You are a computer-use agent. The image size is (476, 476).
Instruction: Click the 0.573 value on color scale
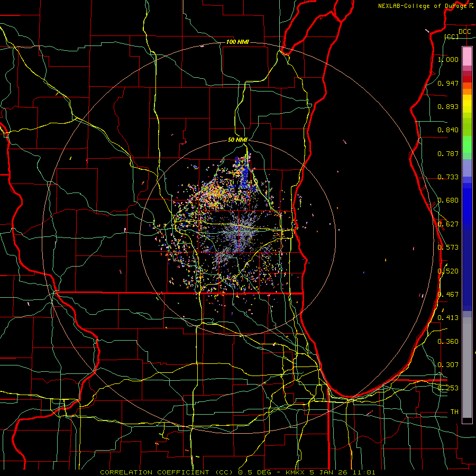pyautogui.click(x=448, y=248)
